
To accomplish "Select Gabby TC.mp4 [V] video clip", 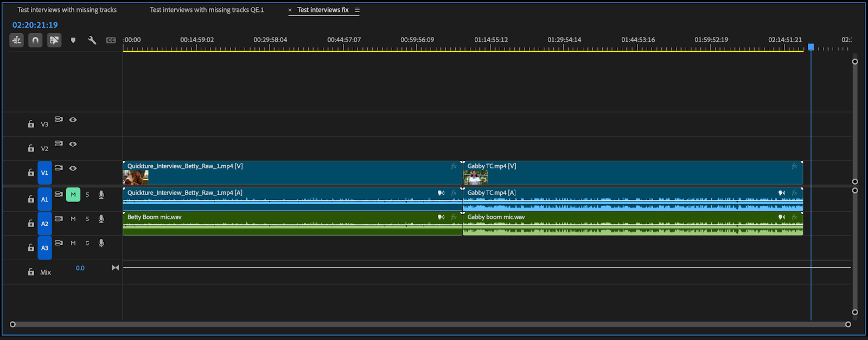I will coord(633,173).
